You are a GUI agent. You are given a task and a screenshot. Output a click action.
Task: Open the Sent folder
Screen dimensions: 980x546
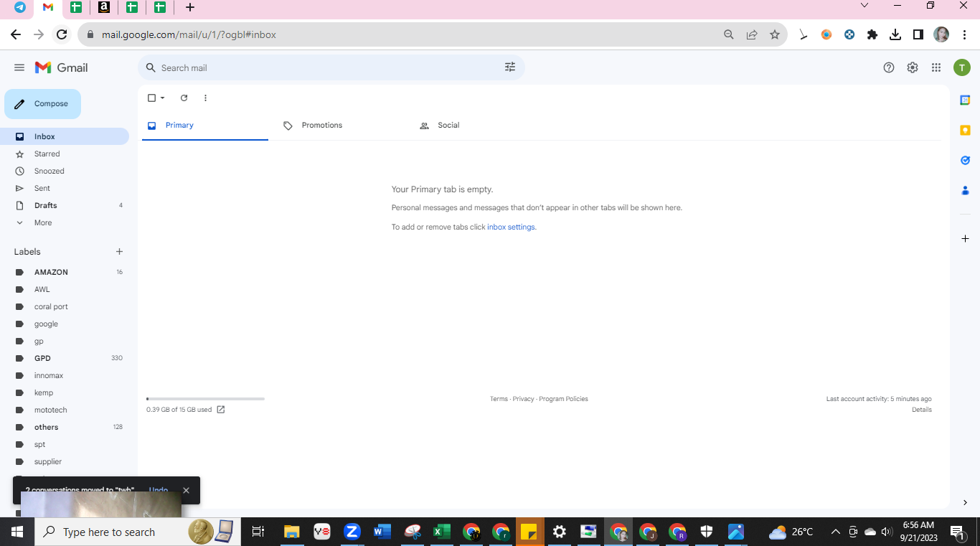(65, 188)
